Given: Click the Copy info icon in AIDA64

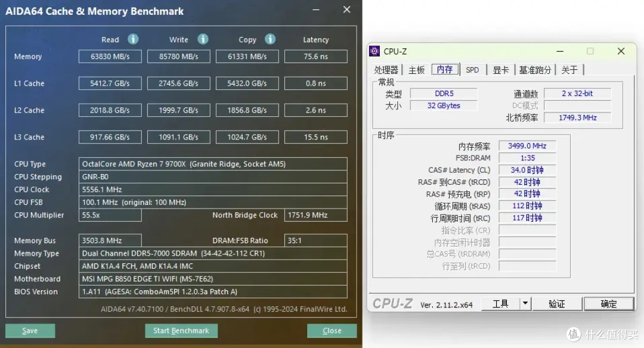Looking at the screenshot, I should (x=270, y=39).
